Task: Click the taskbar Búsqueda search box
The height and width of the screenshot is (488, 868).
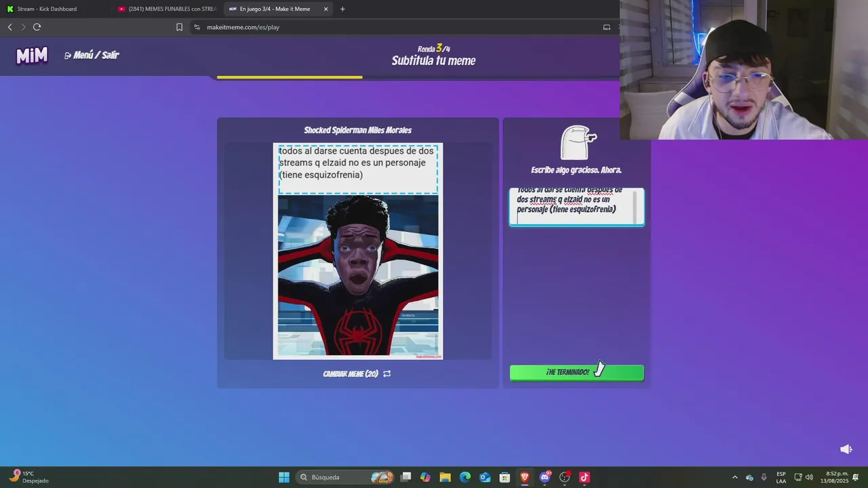Action: [347, 477]
